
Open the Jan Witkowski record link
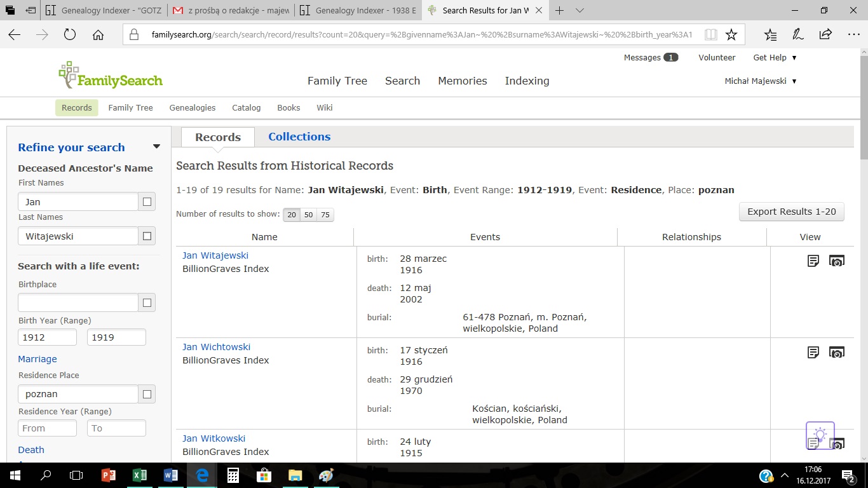(x=214, y=438)
